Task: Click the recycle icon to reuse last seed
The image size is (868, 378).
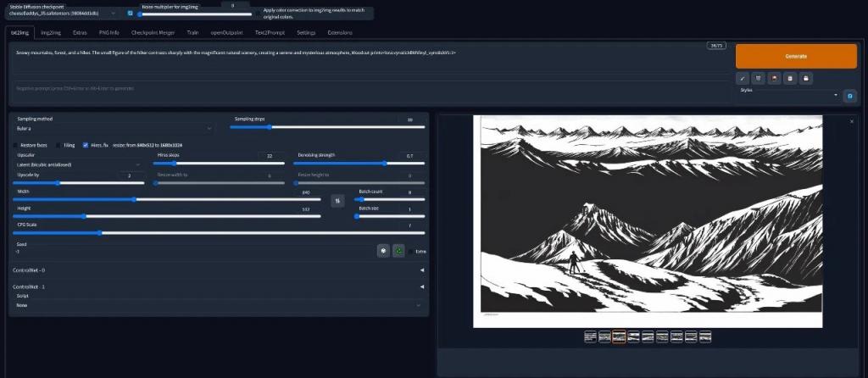Action: point(398,251)
